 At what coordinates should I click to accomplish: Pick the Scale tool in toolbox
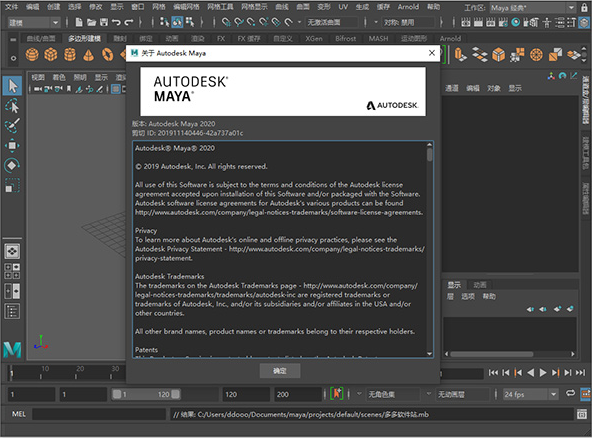pos(12,185)
